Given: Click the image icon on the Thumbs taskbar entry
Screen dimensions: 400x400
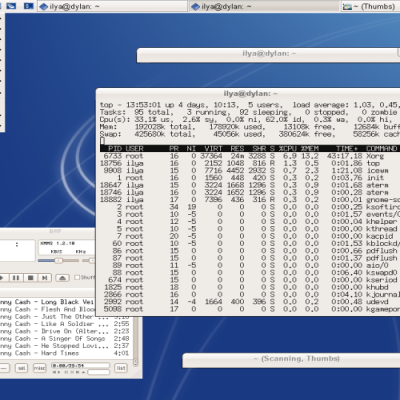Looking at the screenshot, I should tap(347, 7).
